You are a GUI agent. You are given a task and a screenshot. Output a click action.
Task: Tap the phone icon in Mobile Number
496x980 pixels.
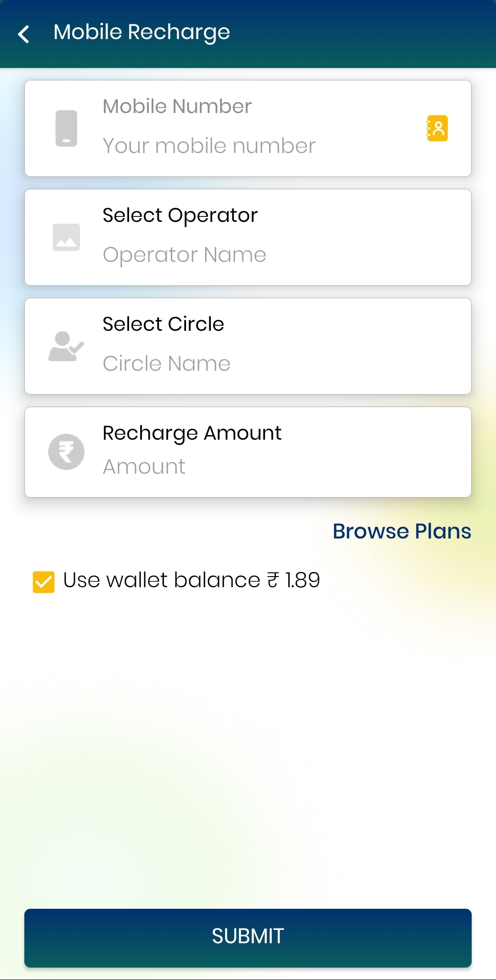tap(67, 128)
